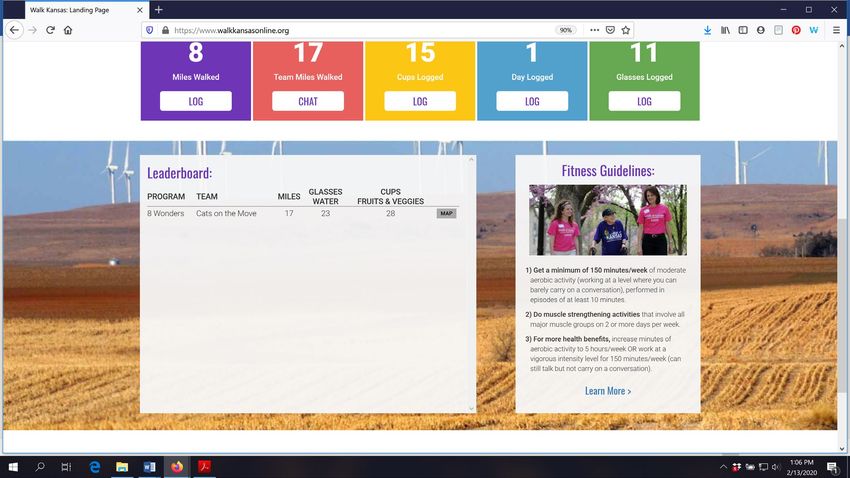This screenshot has width=850, height=478.
Task: Save page to Pocket icon
Action: pos(610,30)
